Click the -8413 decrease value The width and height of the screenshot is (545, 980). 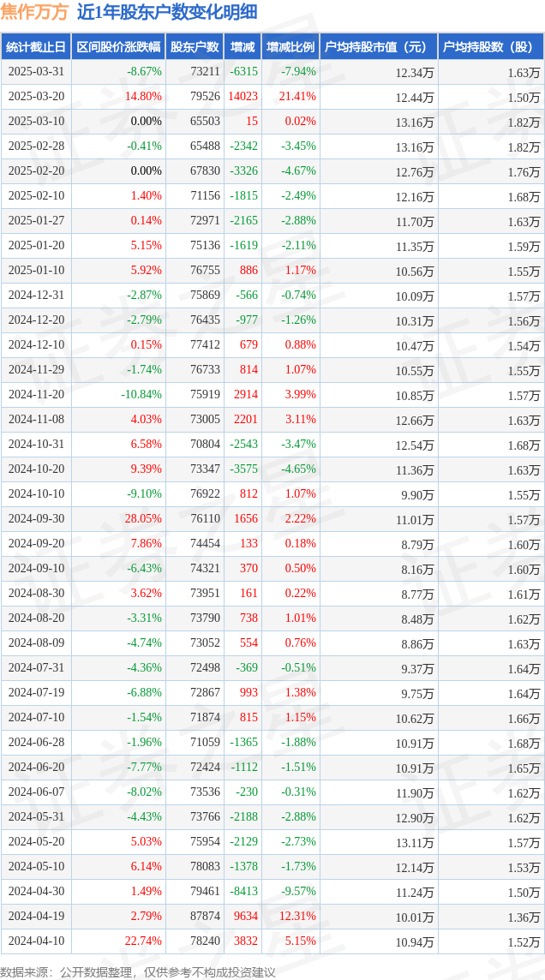[x=243, y=891]
